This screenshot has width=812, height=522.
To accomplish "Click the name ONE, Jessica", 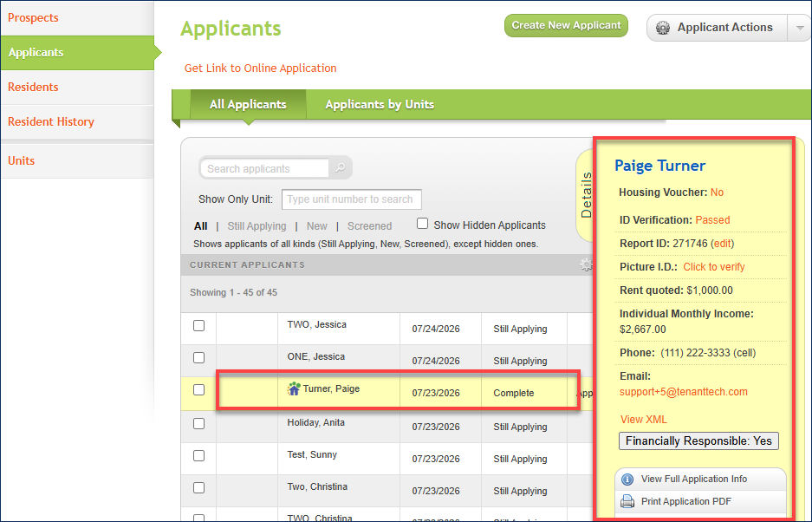I will 316,356.
